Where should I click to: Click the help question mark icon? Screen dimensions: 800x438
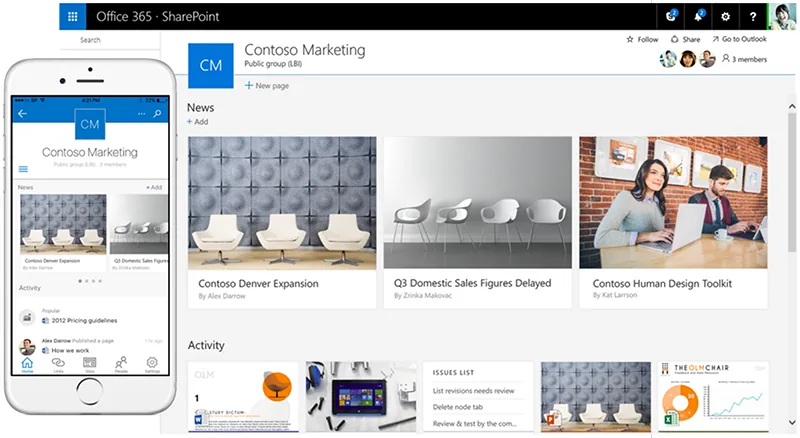753,17
